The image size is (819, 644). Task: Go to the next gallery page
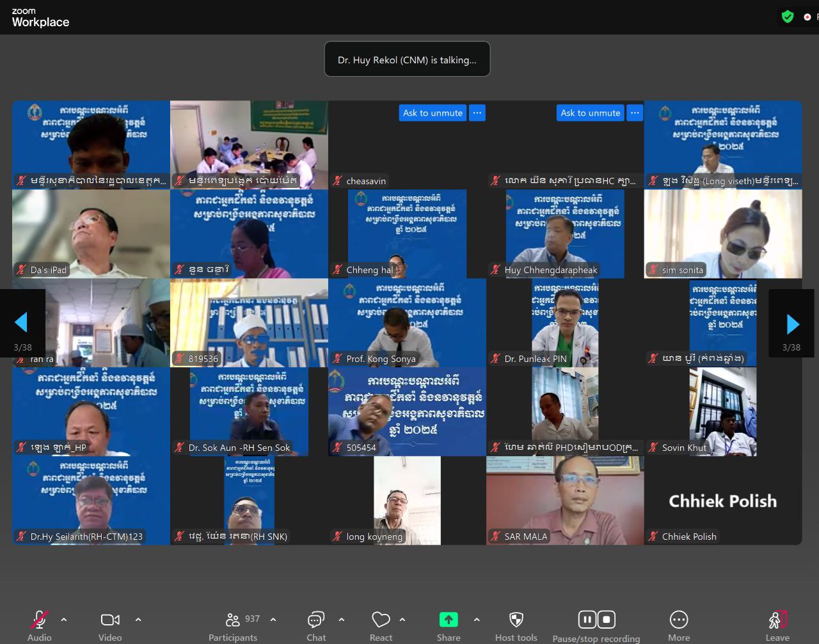793,324
